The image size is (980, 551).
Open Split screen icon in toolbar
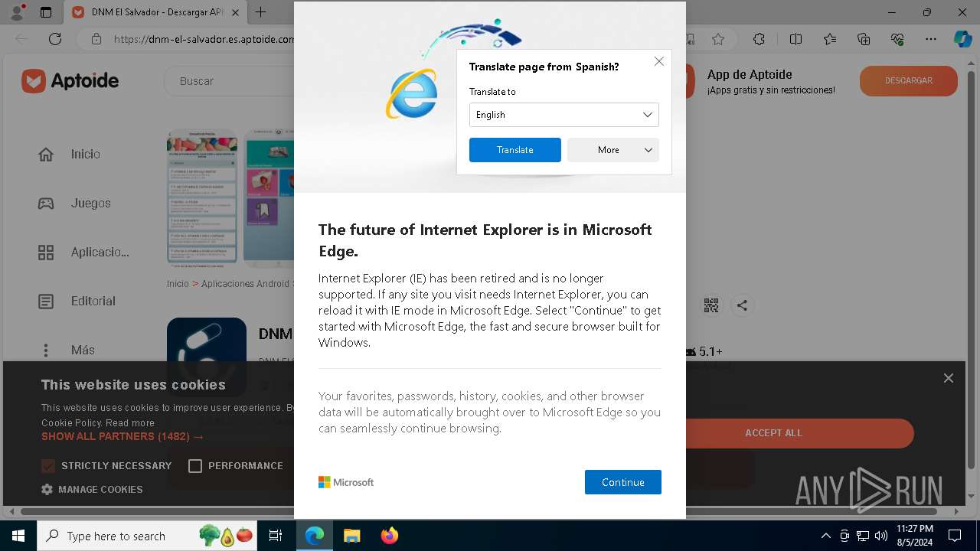[x=795, y=39]
